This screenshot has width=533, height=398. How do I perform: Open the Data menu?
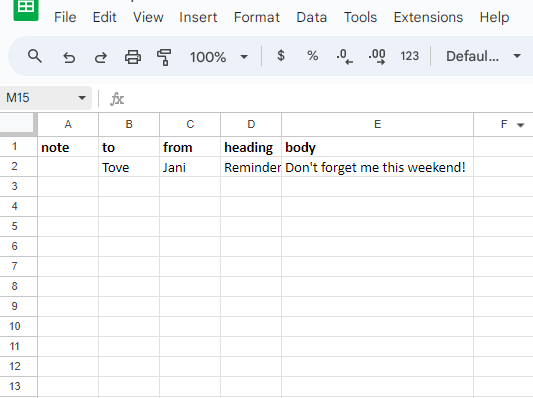(312, 17)
